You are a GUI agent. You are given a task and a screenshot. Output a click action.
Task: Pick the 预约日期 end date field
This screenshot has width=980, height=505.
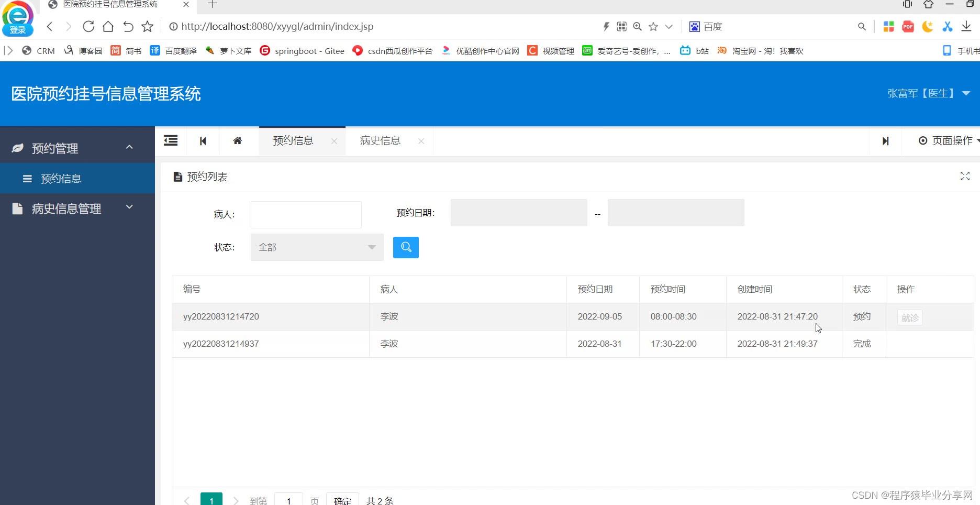tap(676, 213)
